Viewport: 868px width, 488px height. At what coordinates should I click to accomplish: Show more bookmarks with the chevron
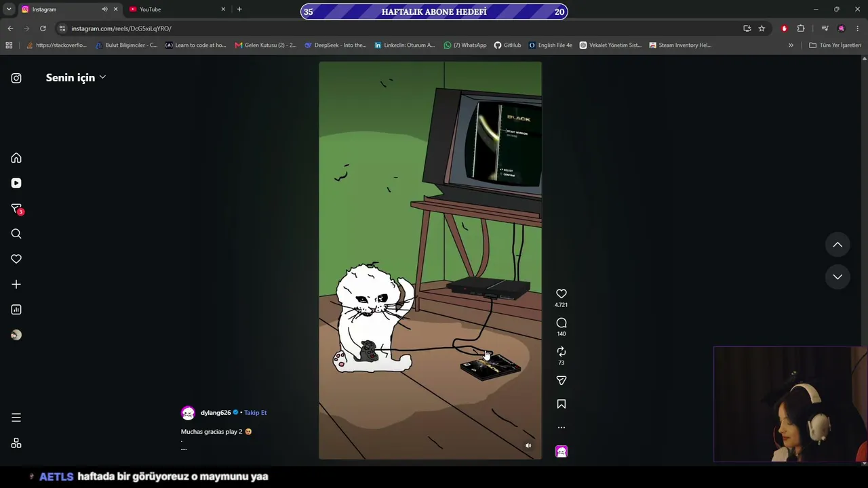point(791,45)
